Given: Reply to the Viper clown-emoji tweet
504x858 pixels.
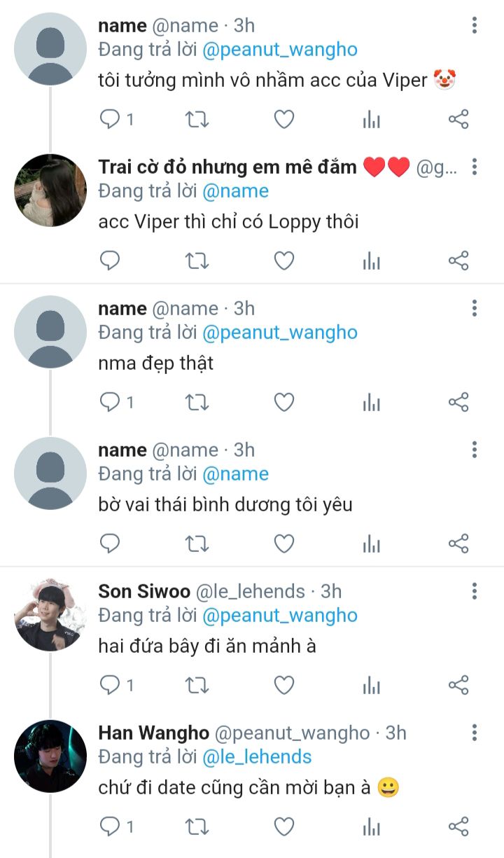Looking at the screenshot, I should 111,120.
